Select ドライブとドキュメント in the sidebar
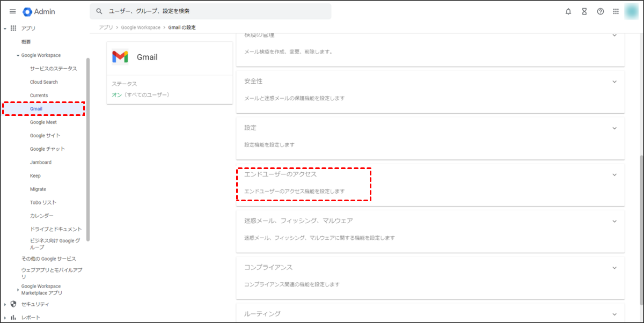Screen dimensions: 644x323 coord(56,229)
